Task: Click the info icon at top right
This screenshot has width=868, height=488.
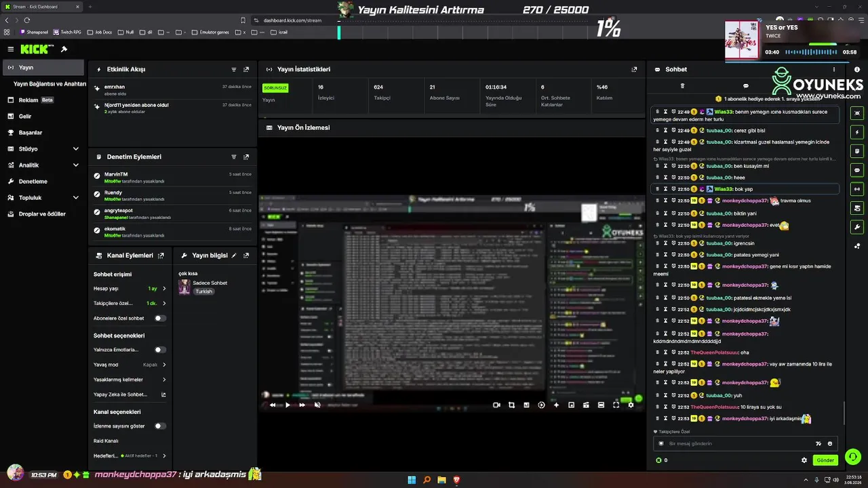Action: pyautogui.click(x=857, y=69)
